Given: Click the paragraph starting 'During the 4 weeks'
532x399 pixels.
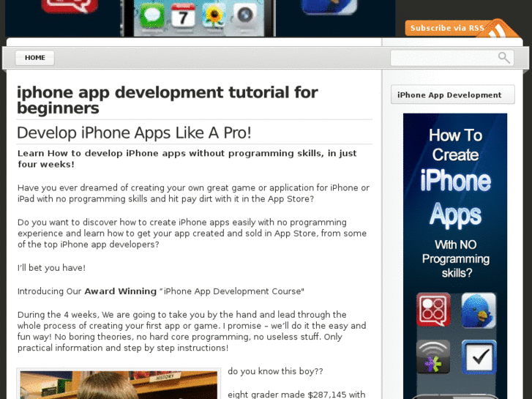Looking at the screenshot, I should 192,331.
